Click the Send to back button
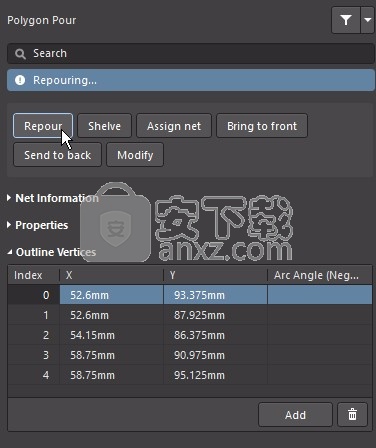Viewport: 376px width, 448px height. pos(57,155)
